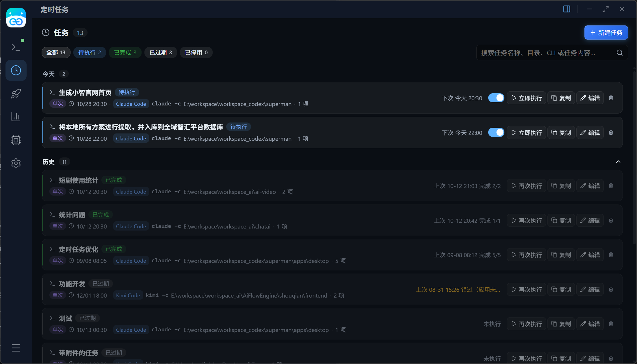The width and height of the screenshot is (637, 364).
Task: Disable the 生成小智官网首页 task switch
Action: (496, 98)
